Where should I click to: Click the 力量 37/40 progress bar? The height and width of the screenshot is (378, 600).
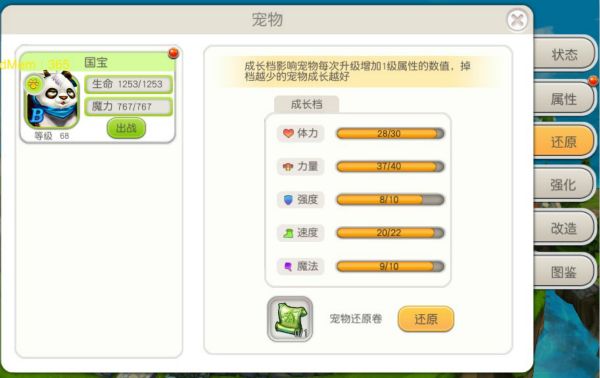click(390, 166)
